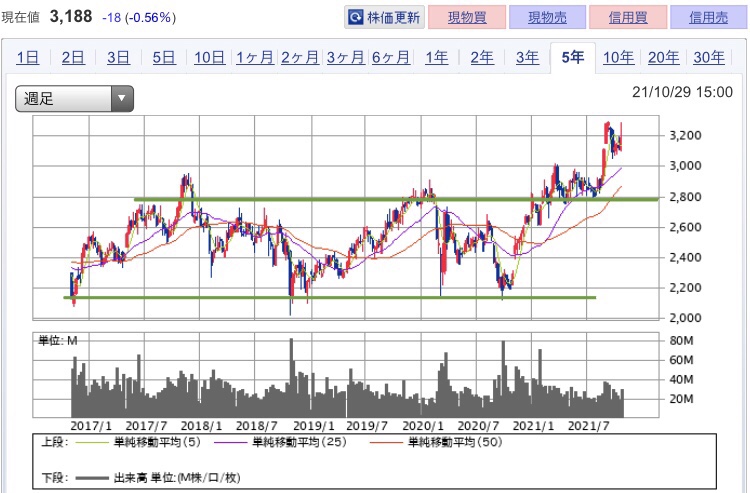Screen dimensions: 750x493
Task: Click the 現物買 button
Action: (x=467, y=18)
